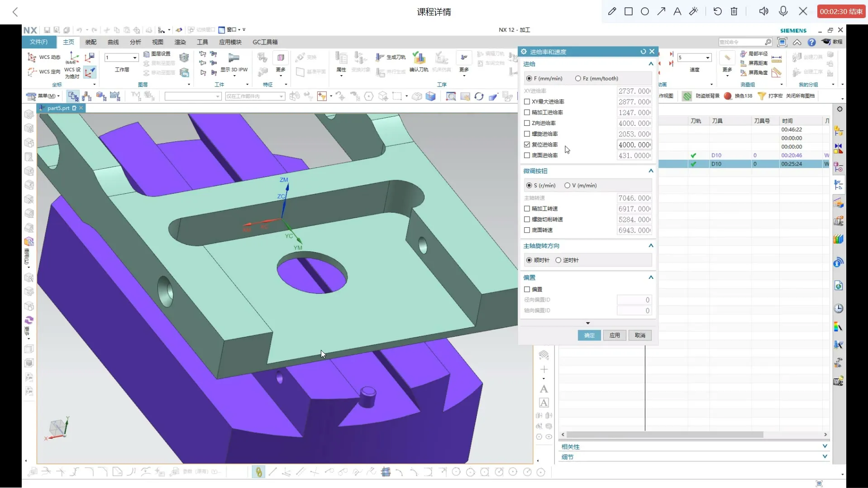Click the 取消 button

point(639,335)
